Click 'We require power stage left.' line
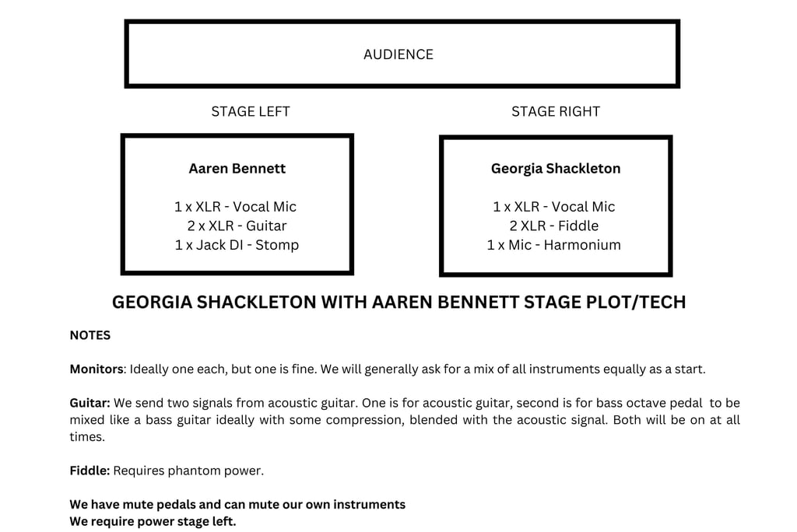The image size is (797, 532). tap(153, 521)
